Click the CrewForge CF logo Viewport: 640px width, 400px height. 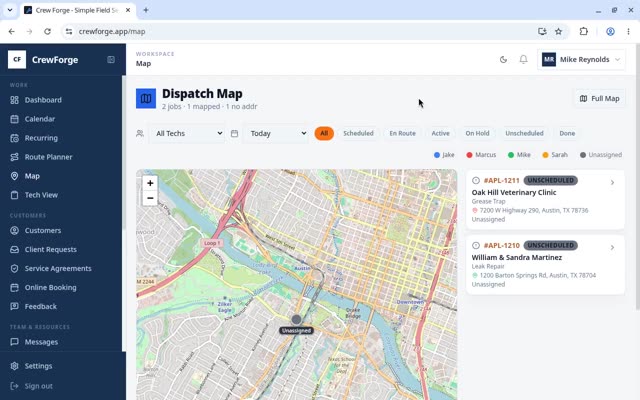click(17, 60)
